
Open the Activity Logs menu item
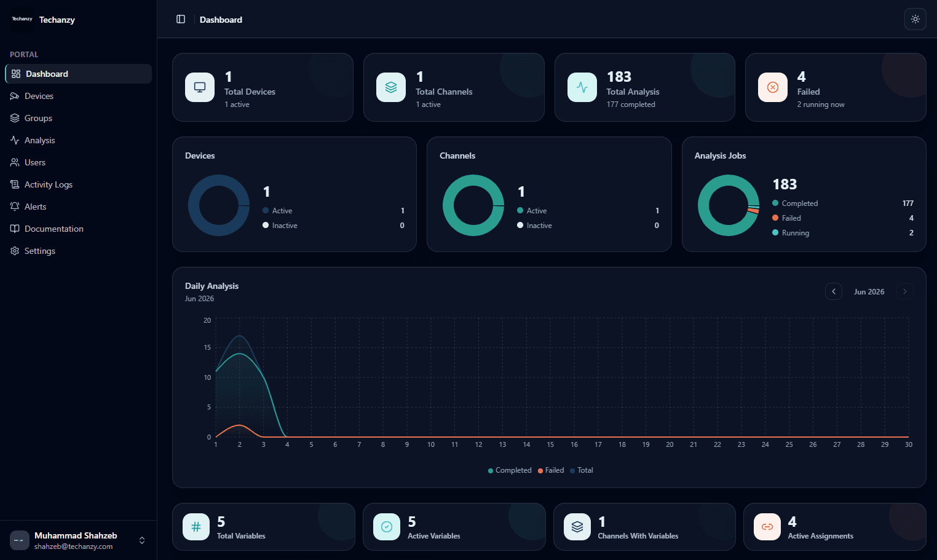point(79,184)
